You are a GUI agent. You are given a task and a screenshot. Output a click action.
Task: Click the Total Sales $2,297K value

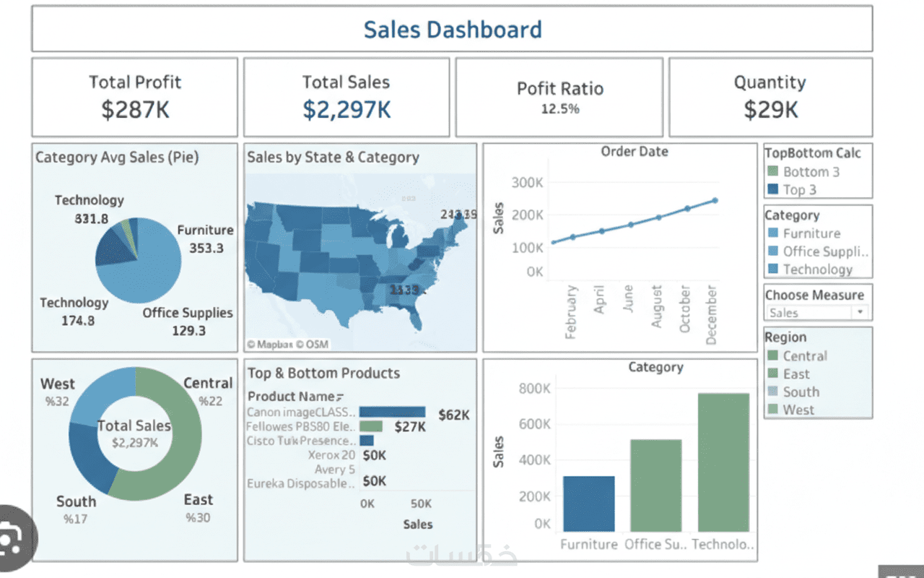point(346,110)
